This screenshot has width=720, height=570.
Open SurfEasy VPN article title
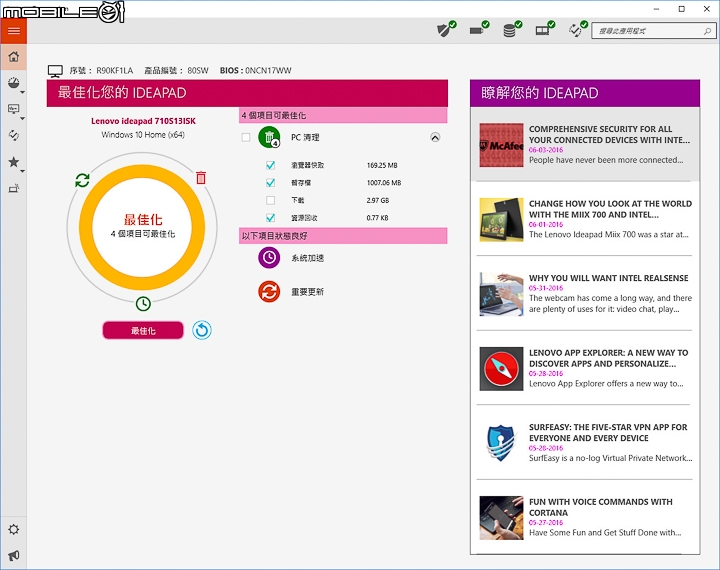608,433
